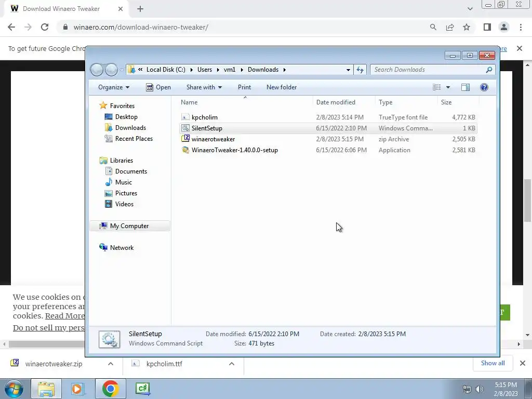The width and height of the screenshot is (532, 399).
Task: Open the Documents library
Action: point(131,171)
